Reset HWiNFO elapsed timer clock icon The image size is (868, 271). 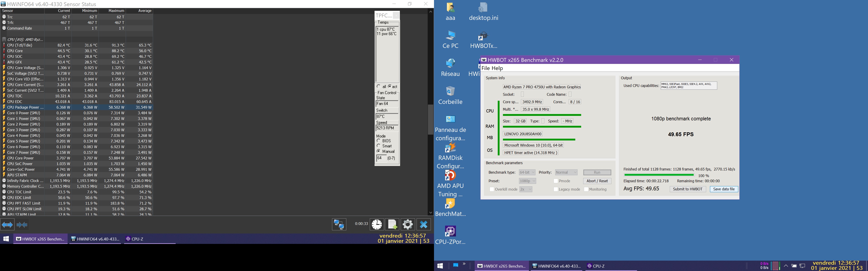point(377,224)
